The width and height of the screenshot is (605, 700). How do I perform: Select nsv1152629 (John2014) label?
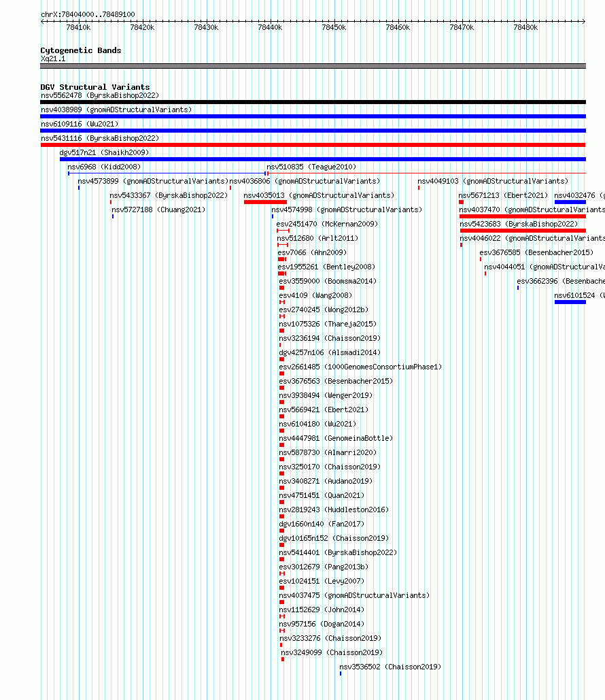(322, 610)
